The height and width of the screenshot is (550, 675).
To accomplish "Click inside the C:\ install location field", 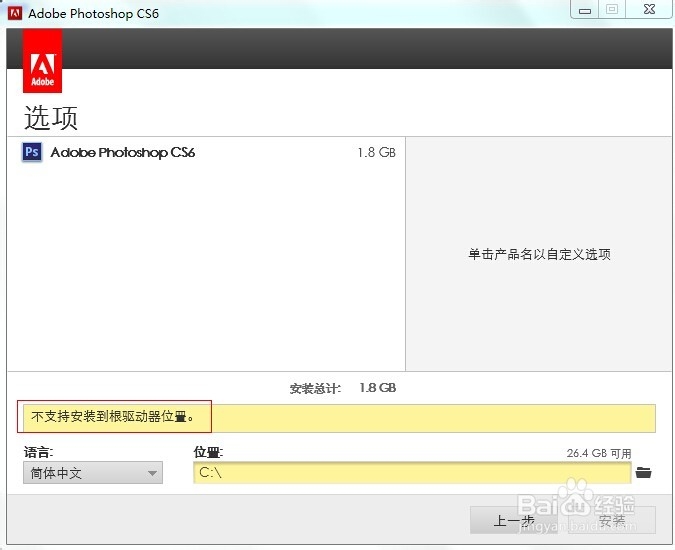I will [412, 473].
